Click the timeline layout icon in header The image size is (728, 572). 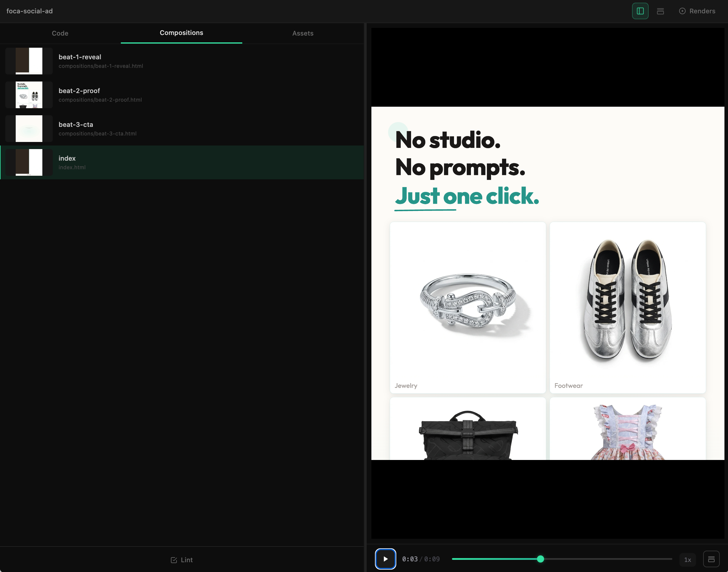660,11
